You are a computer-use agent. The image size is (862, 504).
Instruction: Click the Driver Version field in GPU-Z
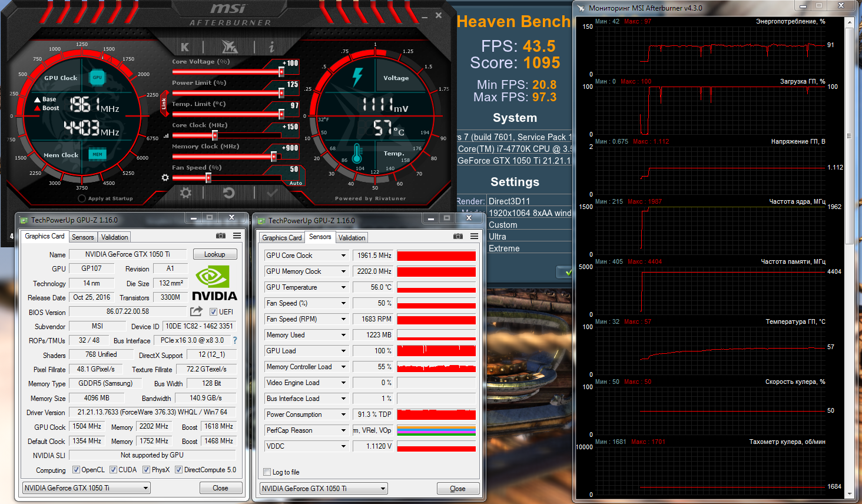152,412
